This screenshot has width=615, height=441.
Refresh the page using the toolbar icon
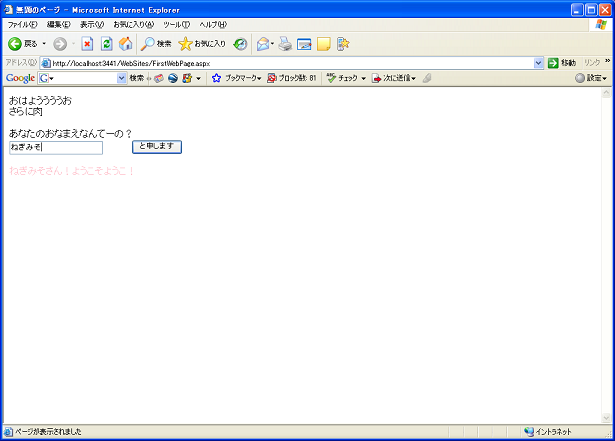[106, 44]
